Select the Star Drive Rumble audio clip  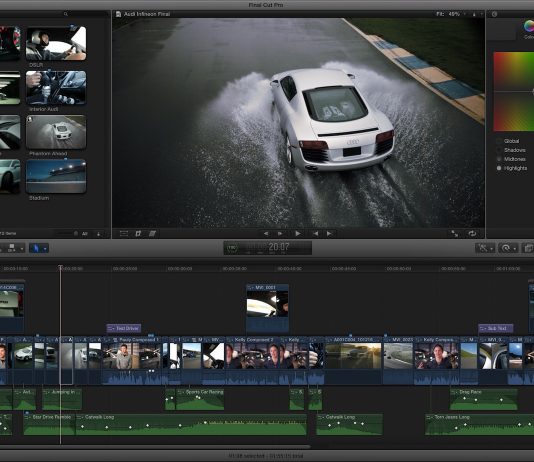(49, 425)
